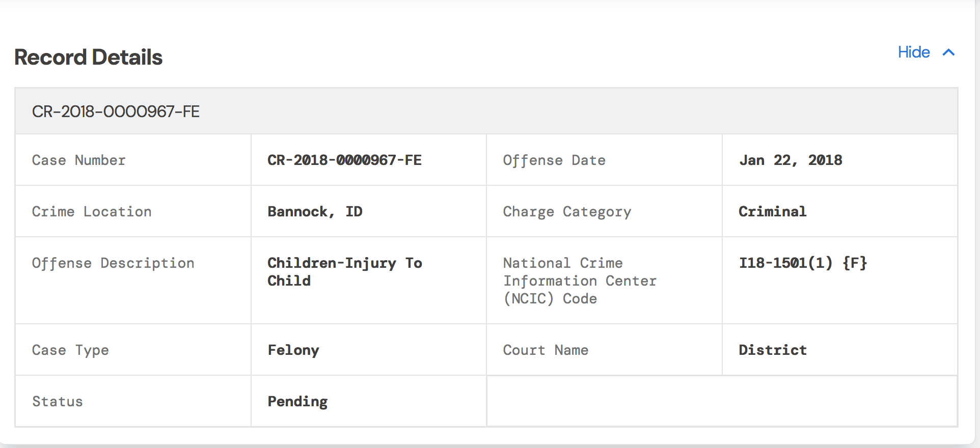Select the I18-1501(1) {F} code value
Image resolution: width=980 pixels, height=448 pixels.
[803, 263]
